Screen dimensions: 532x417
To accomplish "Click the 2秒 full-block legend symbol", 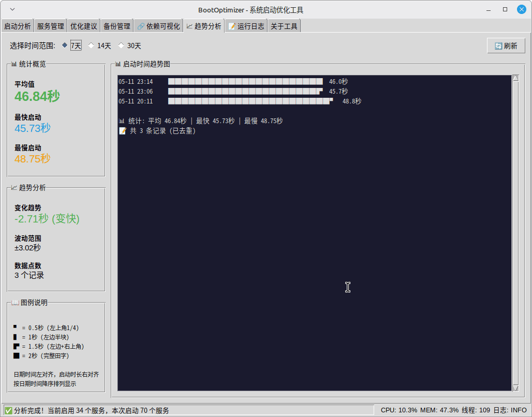I will [x=16, y=355].
